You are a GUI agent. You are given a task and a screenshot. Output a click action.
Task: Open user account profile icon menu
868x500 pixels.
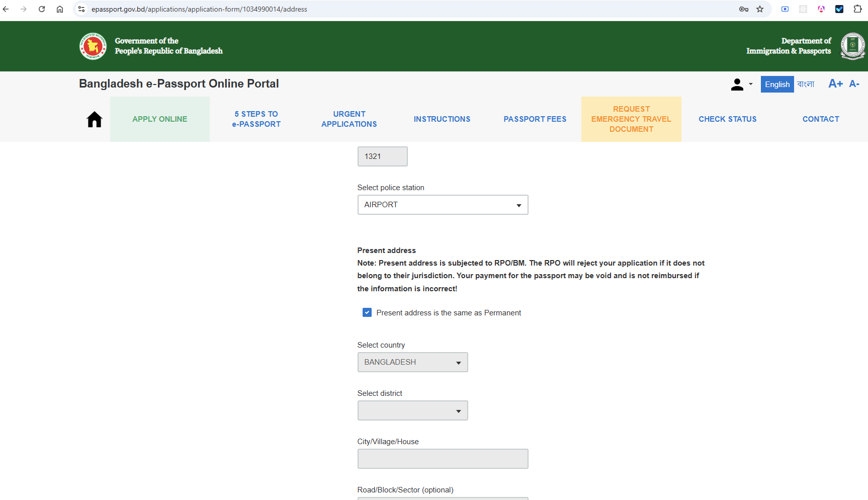(742, 85)
